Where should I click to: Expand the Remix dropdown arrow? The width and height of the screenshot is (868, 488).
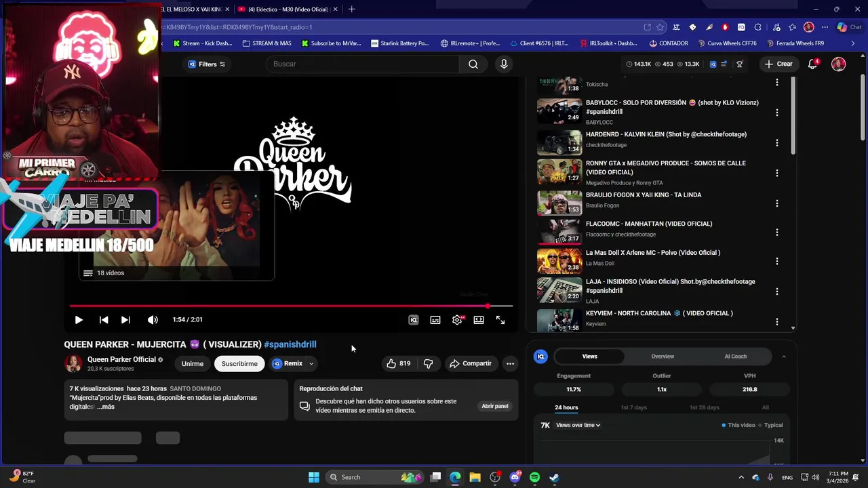(x=311, y=363)
